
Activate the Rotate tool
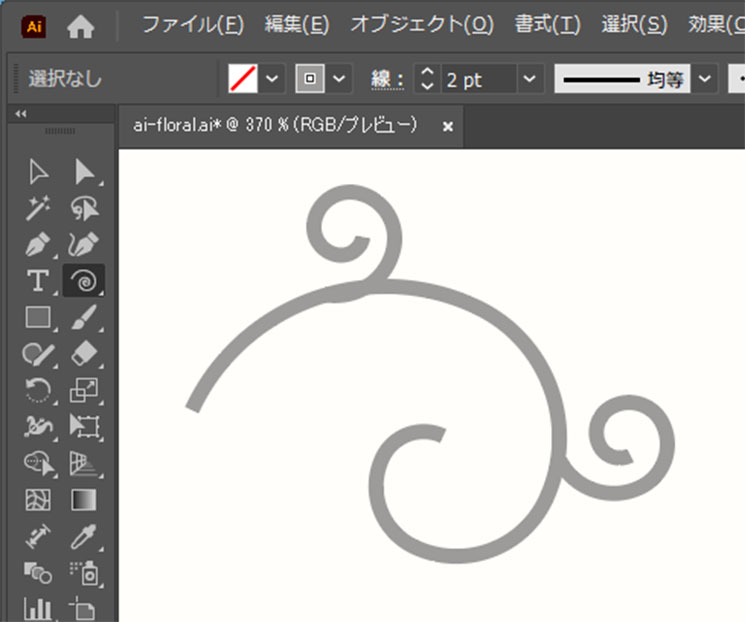(x=38, y=390)
